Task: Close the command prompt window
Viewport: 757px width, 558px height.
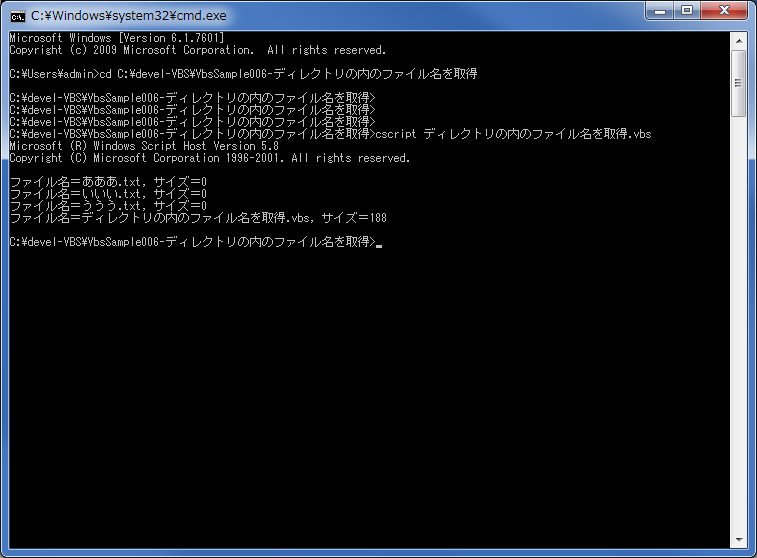Action: pyautogui.click(x=724, y=11)
